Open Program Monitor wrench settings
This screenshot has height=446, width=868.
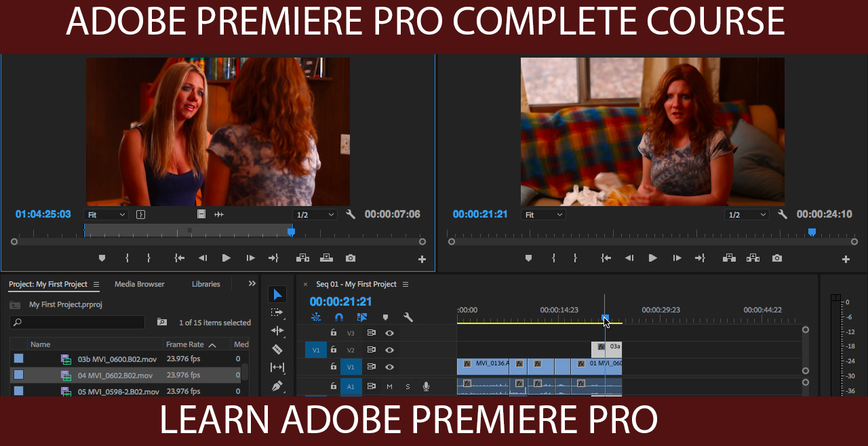pyautogui.click(x=783, y=214)
